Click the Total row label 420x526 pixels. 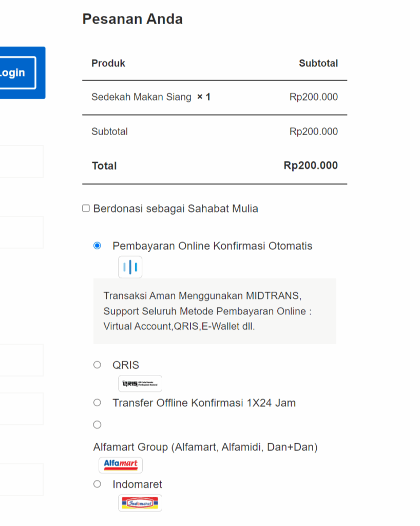click(x=104, y=166)
